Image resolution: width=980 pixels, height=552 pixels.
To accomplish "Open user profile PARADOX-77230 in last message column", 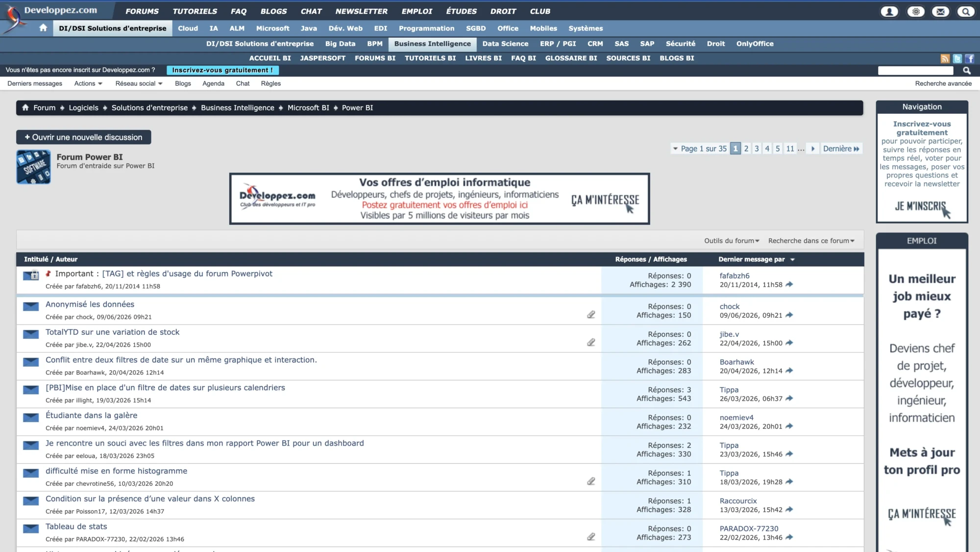I will [749, 528].
